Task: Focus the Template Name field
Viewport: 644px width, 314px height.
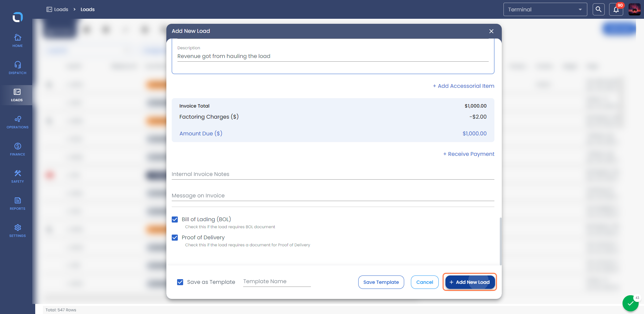Action: 277,281
